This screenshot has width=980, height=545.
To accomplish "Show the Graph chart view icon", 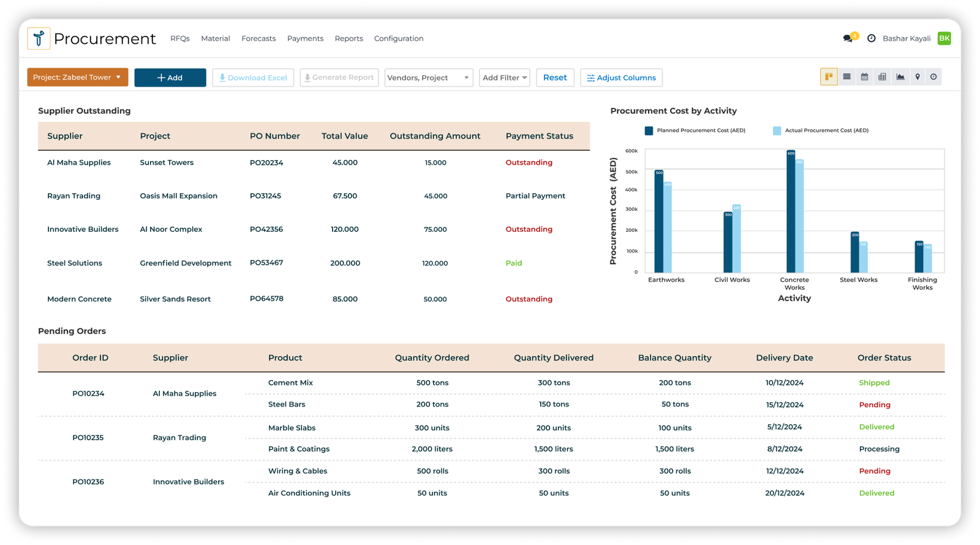I will 900,77.
